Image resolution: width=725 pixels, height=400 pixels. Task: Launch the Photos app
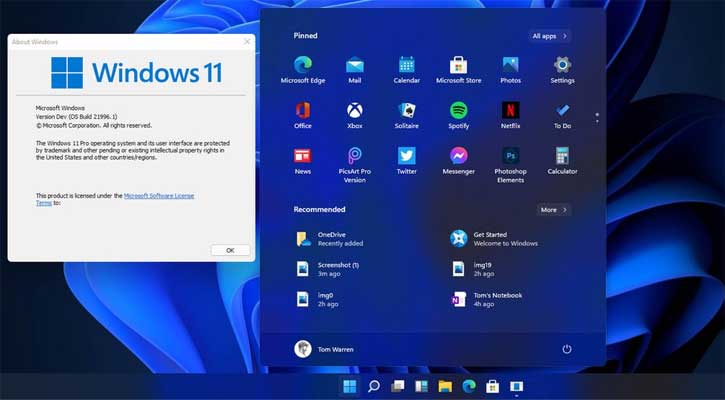click(510, 70)
